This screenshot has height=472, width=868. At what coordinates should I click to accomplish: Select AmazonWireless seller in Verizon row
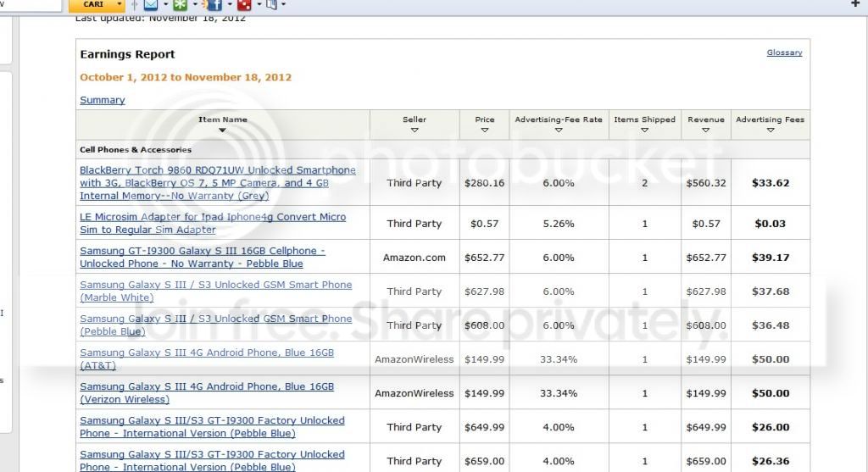coord(414,393)
